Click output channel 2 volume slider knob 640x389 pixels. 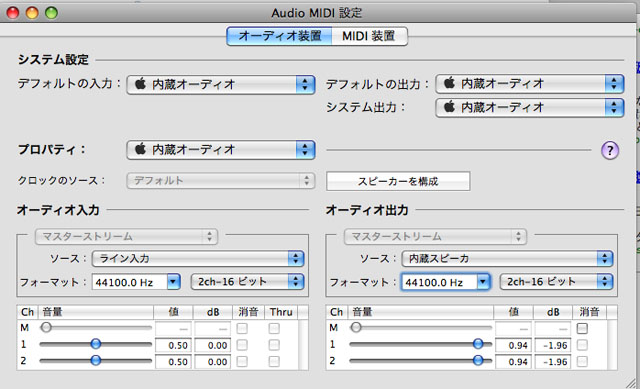click(478, 360)
